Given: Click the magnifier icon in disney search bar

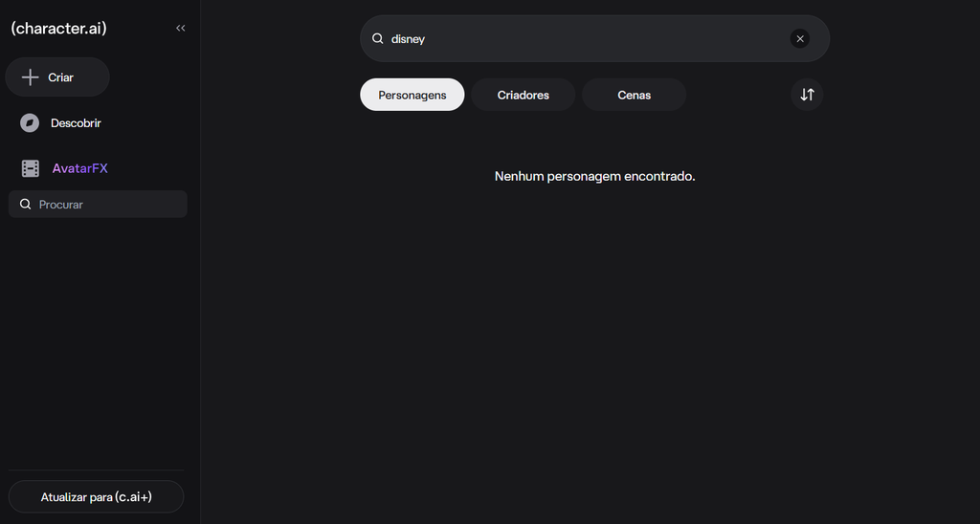Looking at the screenshot, I should [378, 39].
